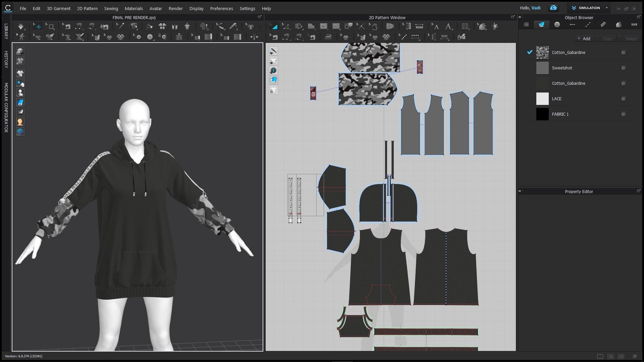Toggle Show Garment icon in 3D window

[x=20, y=73]
